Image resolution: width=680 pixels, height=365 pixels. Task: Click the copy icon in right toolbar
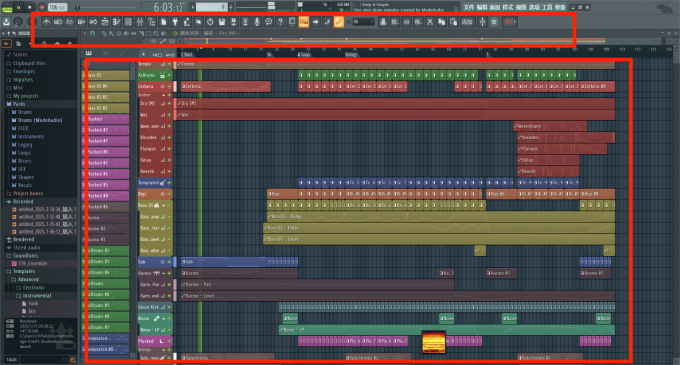point(441,22)
